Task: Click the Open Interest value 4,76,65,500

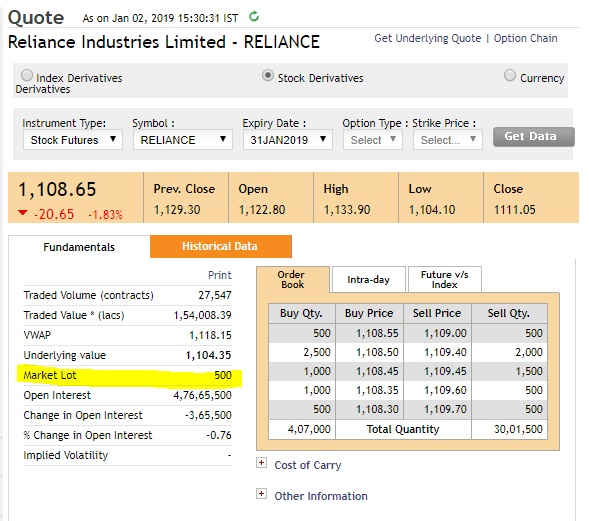Action: pyautogui.click(x=202, y=395)
